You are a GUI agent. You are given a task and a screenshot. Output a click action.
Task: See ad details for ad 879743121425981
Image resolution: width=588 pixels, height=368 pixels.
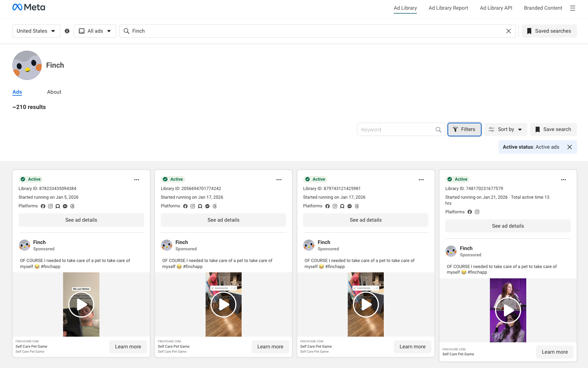click(366, 220)
